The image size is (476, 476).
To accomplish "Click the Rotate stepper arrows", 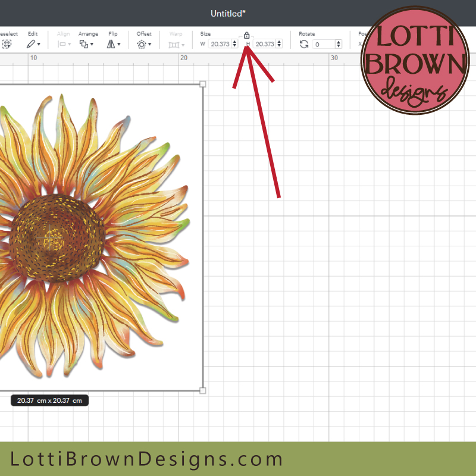I will 339,44.
